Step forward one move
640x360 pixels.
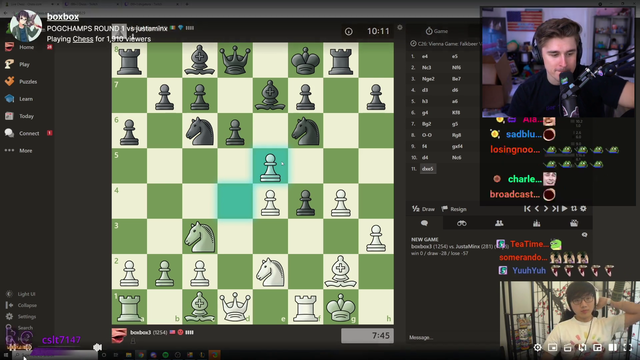tap(546, 209)
